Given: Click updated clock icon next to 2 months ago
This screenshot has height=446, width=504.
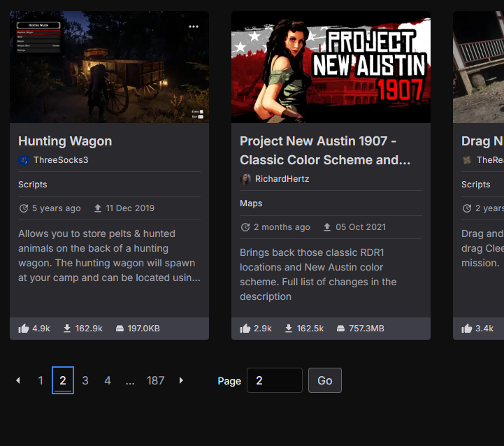Looking at the screenshot, I should pyautogui.click(x=245, y=227).
